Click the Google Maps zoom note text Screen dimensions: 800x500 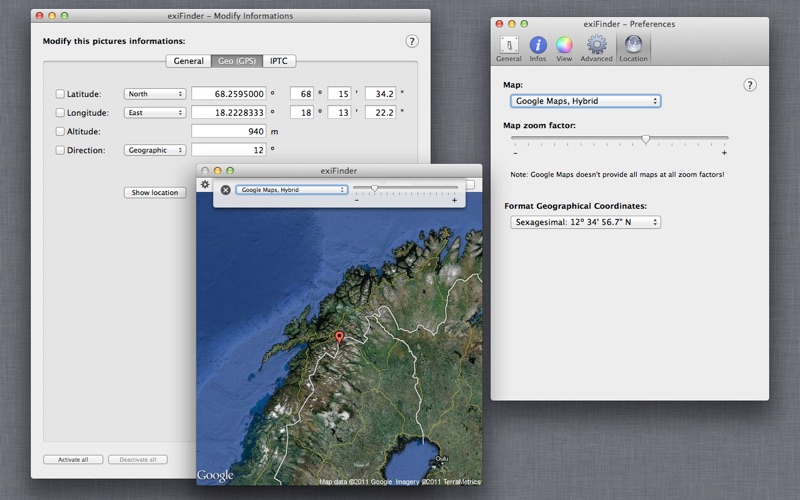click(x=617, y=174)
